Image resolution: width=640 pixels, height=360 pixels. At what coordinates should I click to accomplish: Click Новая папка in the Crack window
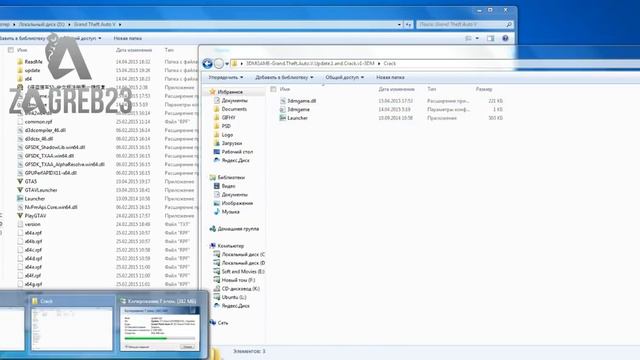(x=390, y=78)
